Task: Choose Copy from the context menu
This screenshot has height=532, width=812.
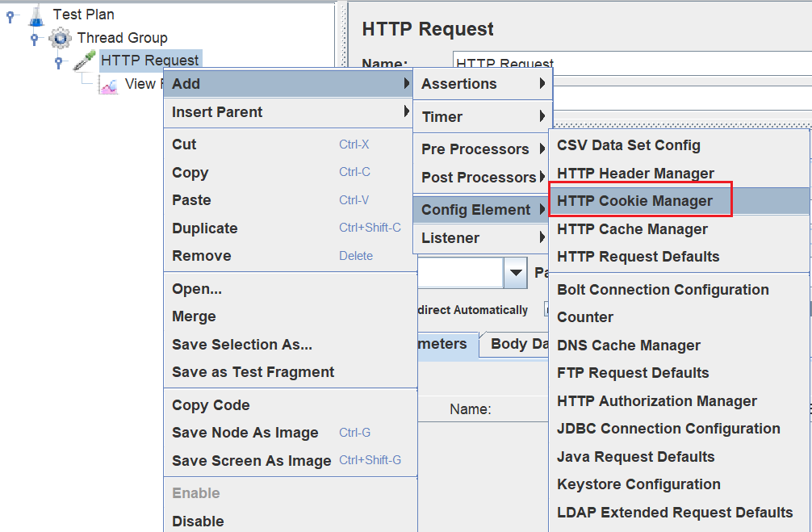Action: [x=288, y=172]
